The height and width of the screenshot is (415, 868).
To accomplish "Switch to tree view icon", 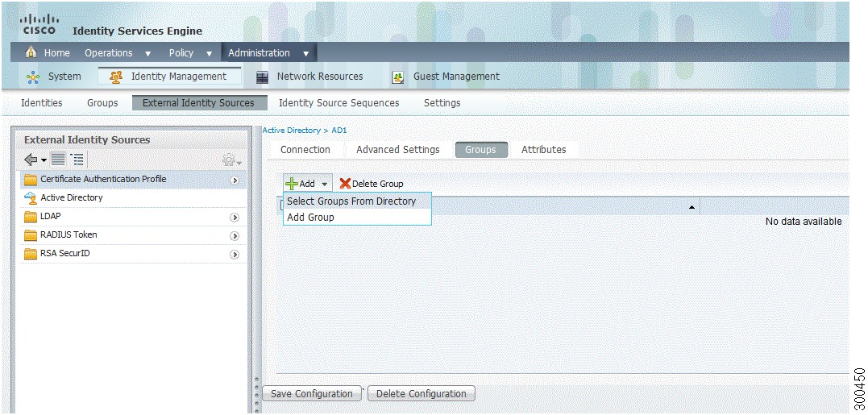I will click(x=78, y=160).
